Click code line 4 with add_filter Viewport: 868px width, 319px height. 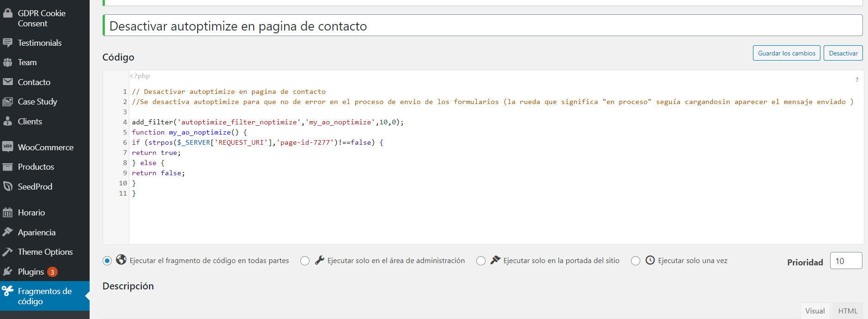(x=268, y=122)
